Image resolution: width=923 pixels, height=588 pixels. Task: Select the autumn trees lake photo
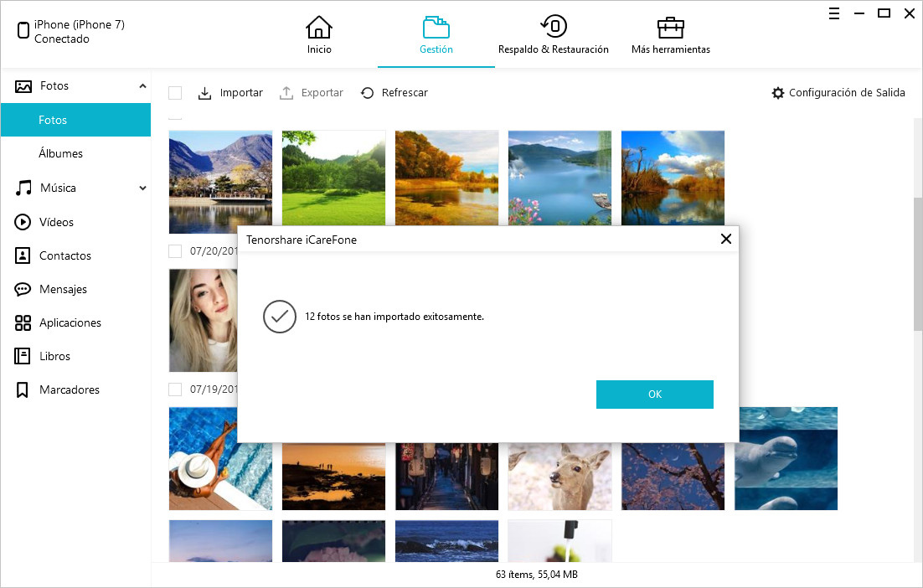(446, 178)
